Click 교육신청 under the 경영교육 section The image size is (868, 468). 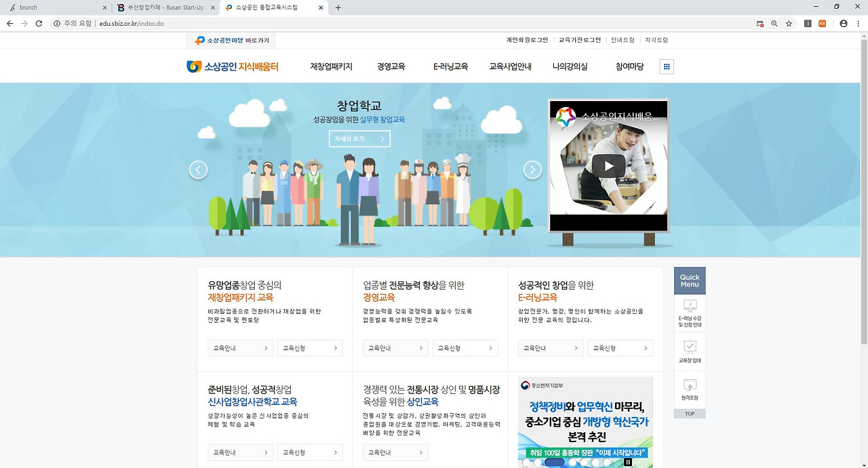tap(465, 347)
